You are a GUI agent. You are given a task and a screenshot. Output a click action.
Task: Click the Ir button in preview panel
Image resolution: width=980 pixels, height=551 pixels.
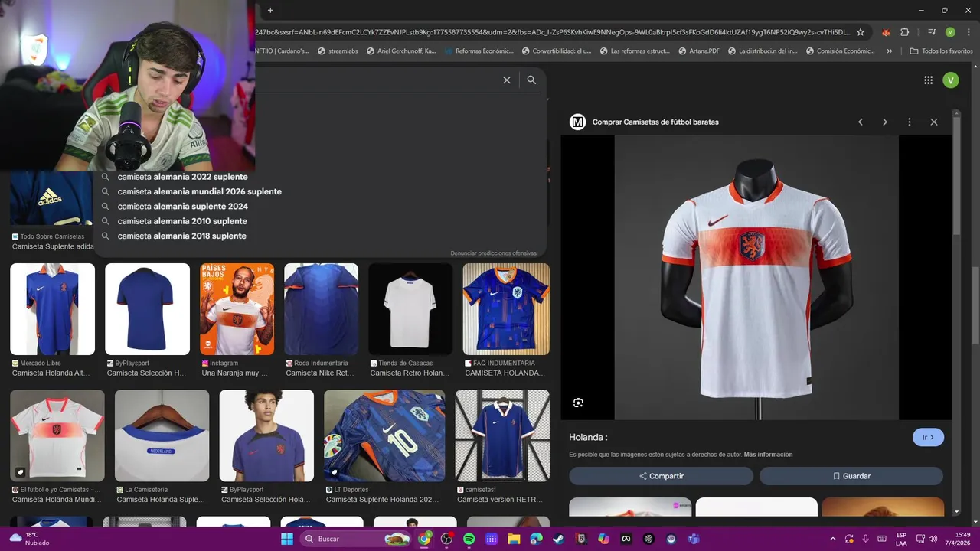pyautogui.click(x=928, y=437)
